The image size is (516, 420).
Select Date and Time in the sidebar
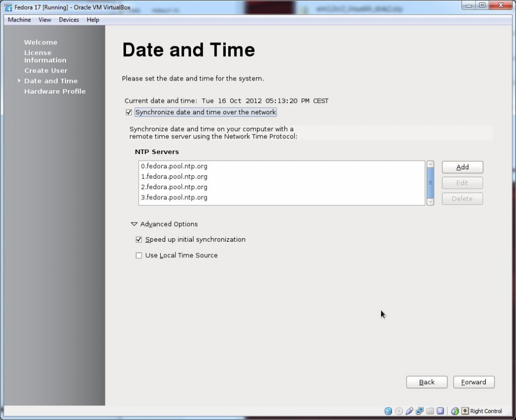pos(51,81)
